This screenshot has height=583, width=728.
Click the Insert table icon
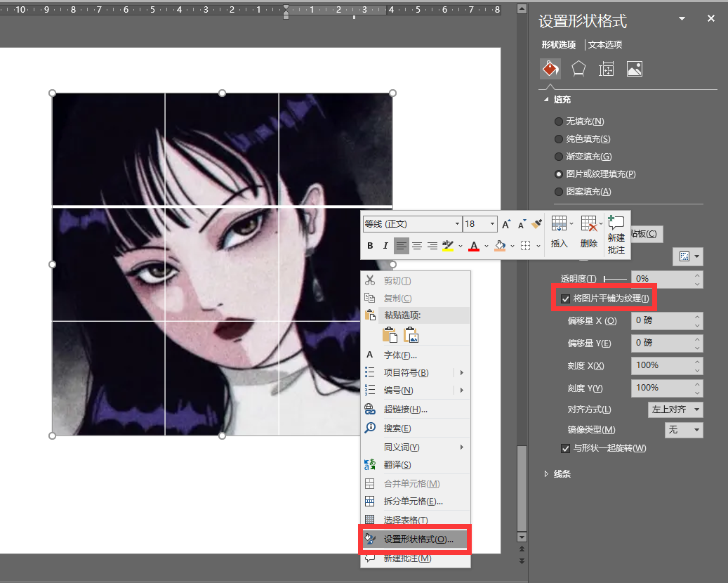point(559,223)
